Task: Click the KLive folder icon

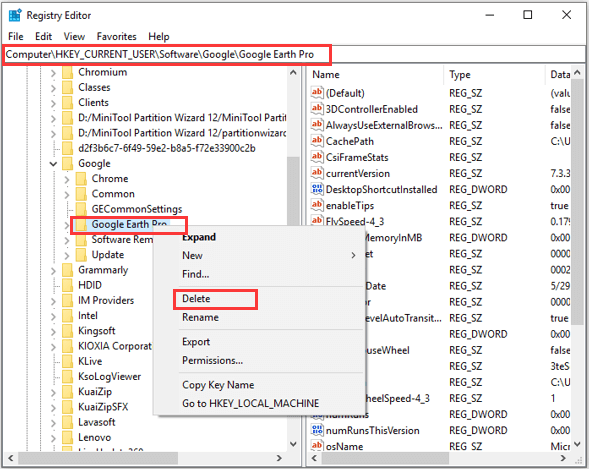Action: coord(68,361)
